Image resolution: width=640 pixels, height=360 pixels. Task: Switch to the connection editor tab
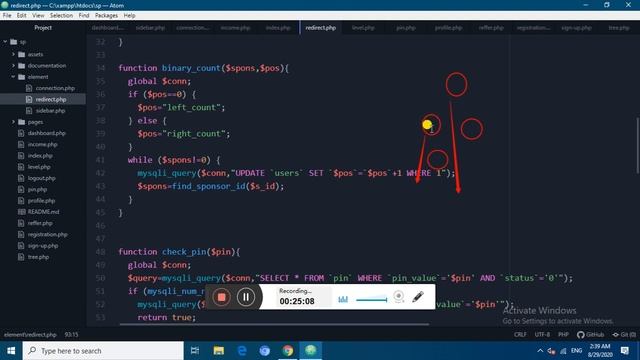[193, 28]
